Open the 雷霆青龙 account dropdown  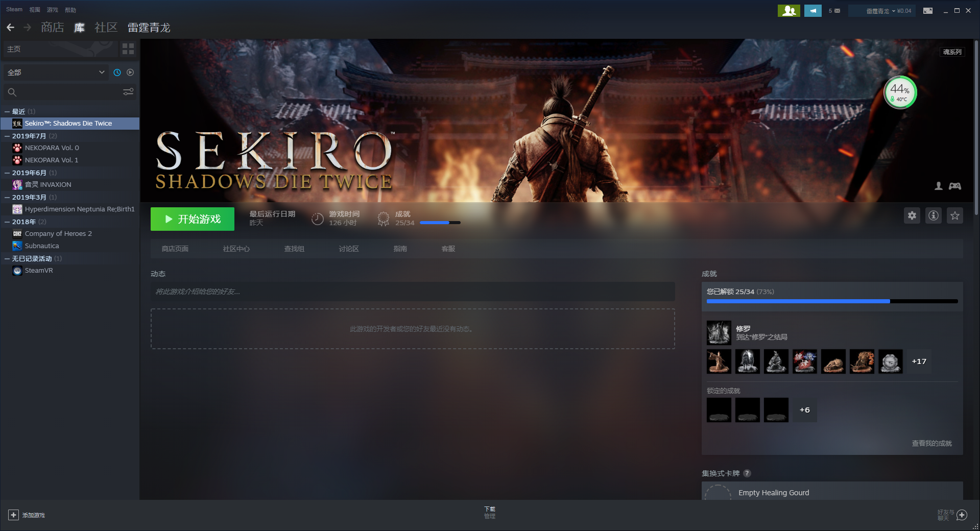point(882,11)
